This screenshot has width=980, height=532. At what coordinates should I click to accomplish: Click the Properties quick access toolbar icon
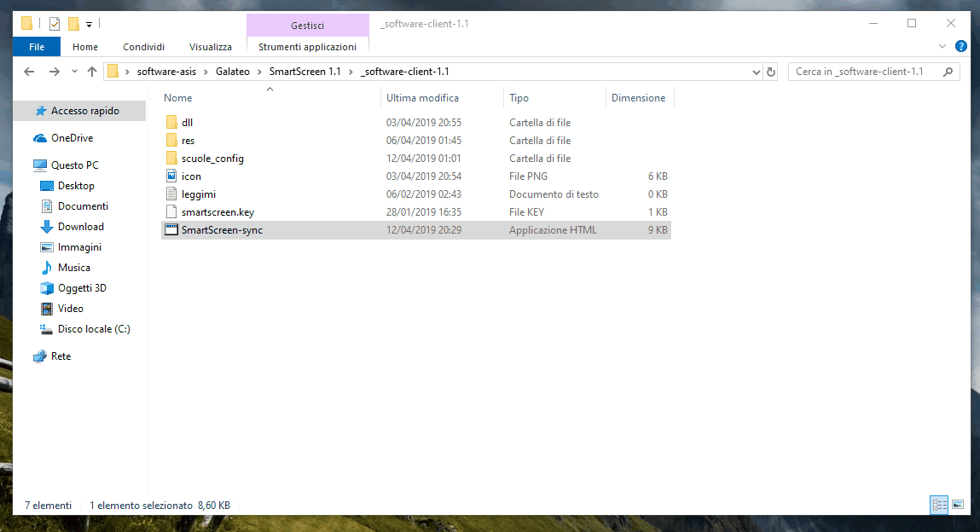click(x=55, y=24)
